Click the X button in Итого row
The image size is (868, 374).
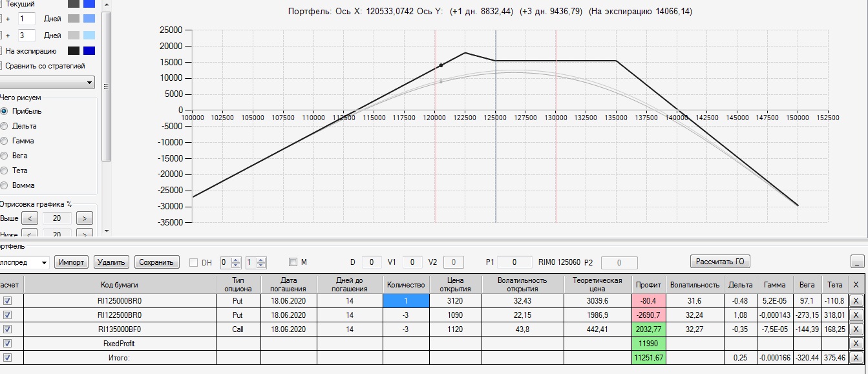coord(856,357)
